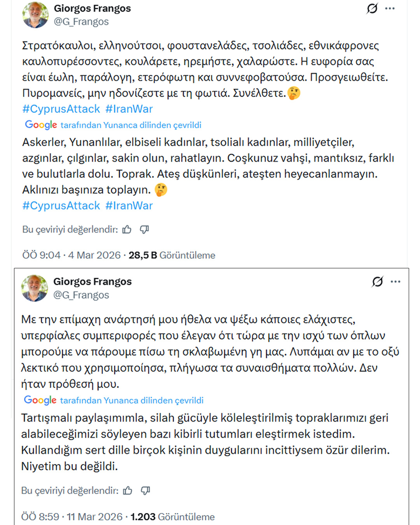Click #CyprusAttack in the original Greek text
Image resolution: width=420 pixels, height=525 pixels.
(x=61, y=109)
